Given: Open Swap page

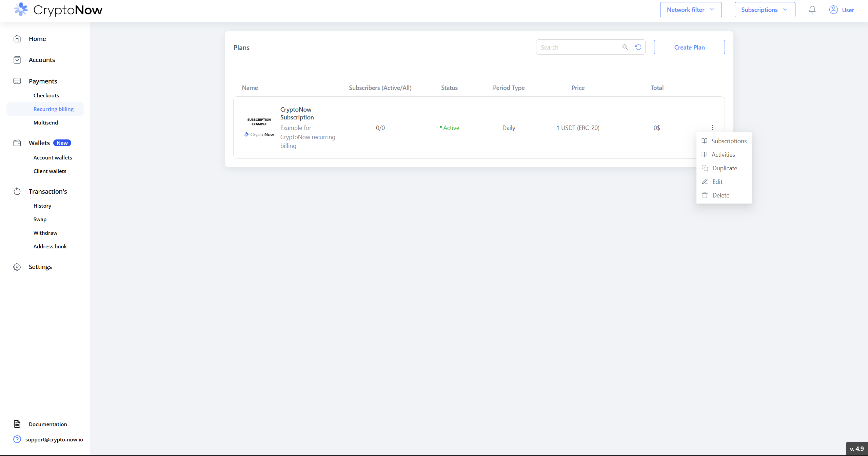Looking at the screenshot, I should pyautogui.click(x=40, y=219).
